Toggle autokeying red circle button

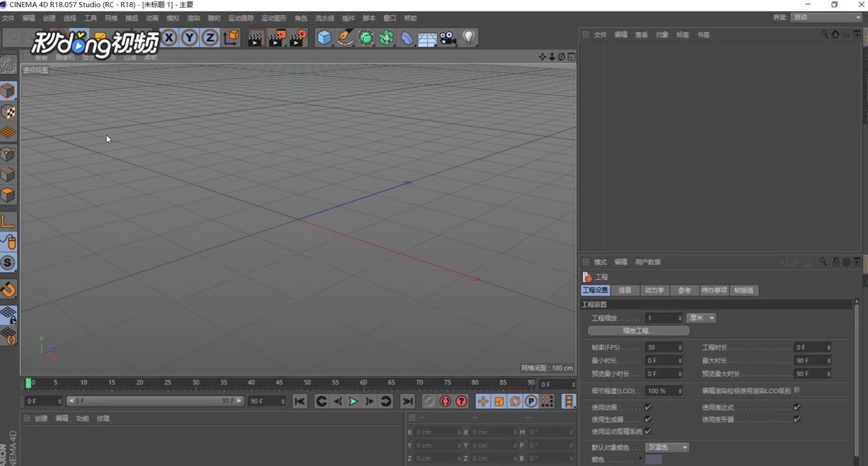tap(445, 401)
